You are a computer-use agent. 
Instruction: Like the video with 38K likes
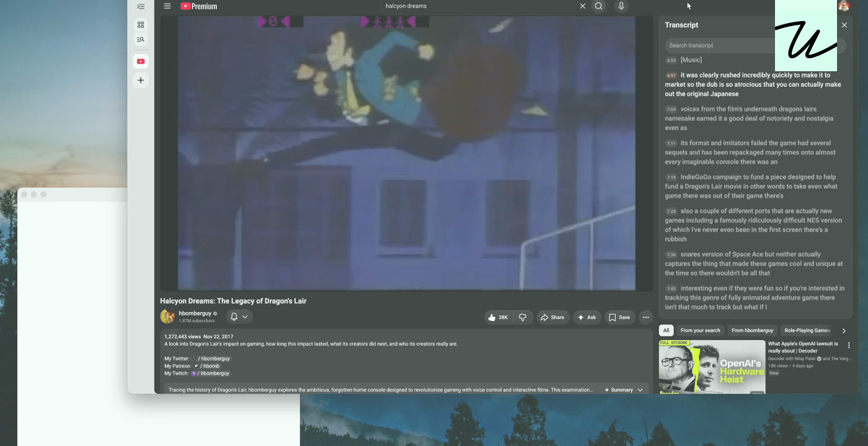coord(498,317)
